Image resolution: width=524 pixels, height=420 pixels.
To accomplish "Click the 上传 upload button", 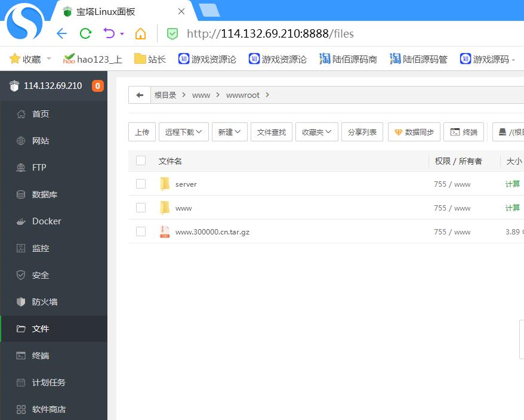I will 142,132.
